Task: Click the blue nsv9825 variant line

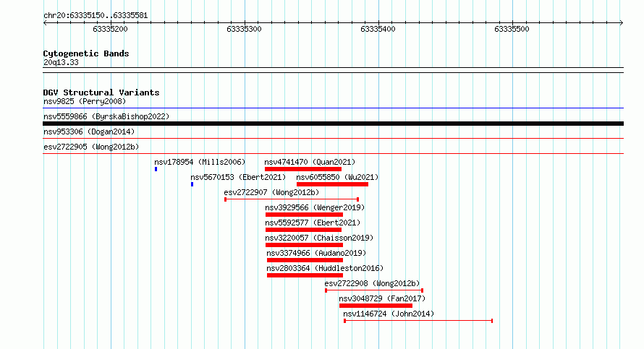Action: pos(333,108)
